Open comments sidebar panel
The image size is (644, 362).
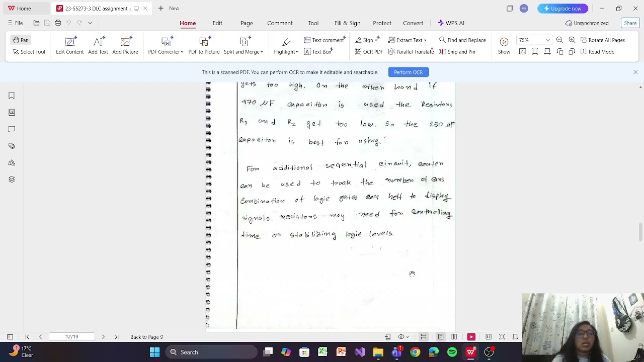[12, 129]
